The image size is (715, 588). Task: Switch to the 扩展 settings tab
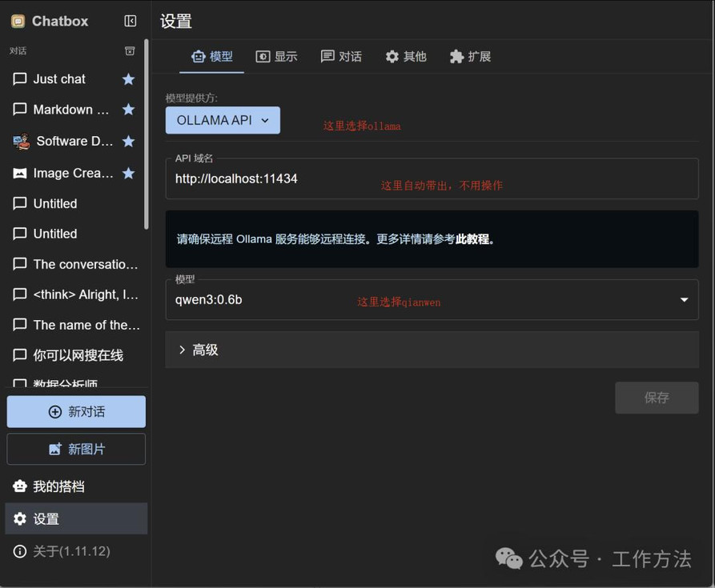click(470, 57)
